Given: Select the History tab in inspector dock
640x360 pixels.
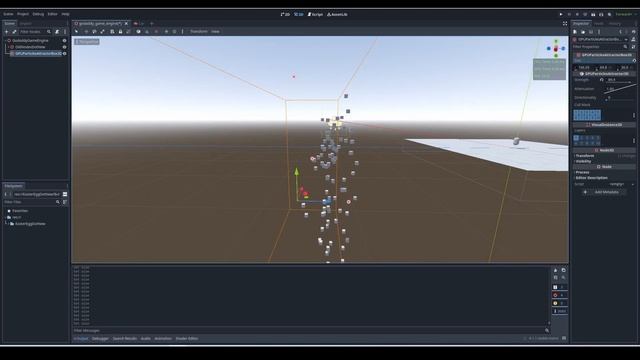Looking at the screenshot, I should 614,23.
